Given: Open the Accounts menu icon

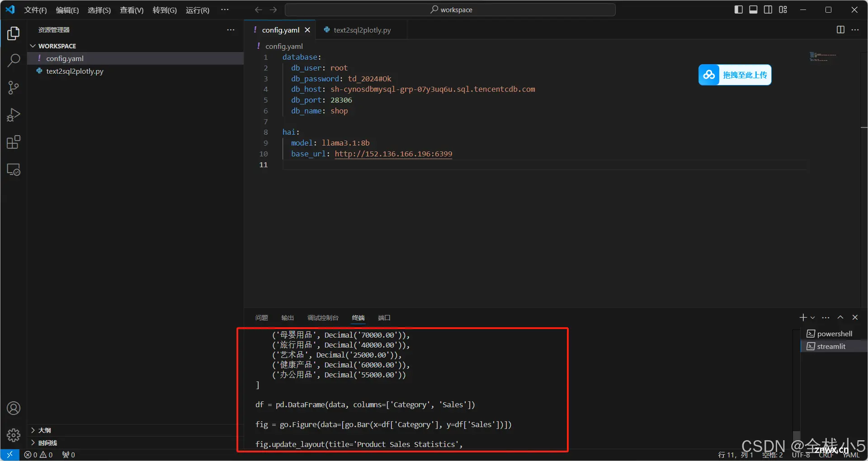Looking at the screenshot, I should [x=14, y=408].
